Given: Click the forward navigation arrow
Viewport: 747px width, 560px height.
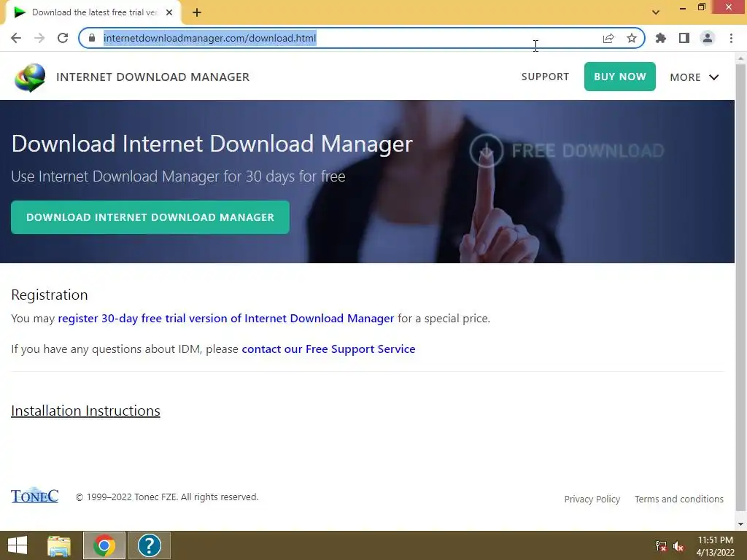Looking at the screenshot, I should 39,38.
